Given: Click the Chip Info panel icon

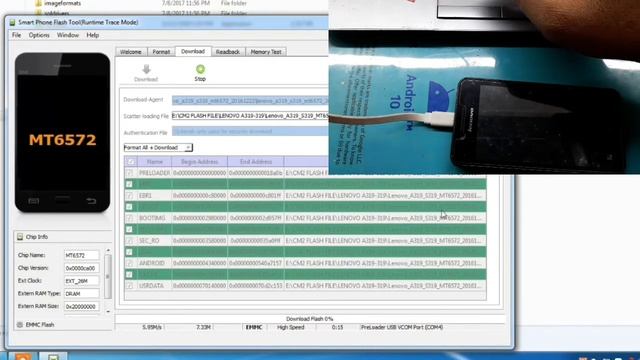Looking at the screenshot, I should (20, 237).
